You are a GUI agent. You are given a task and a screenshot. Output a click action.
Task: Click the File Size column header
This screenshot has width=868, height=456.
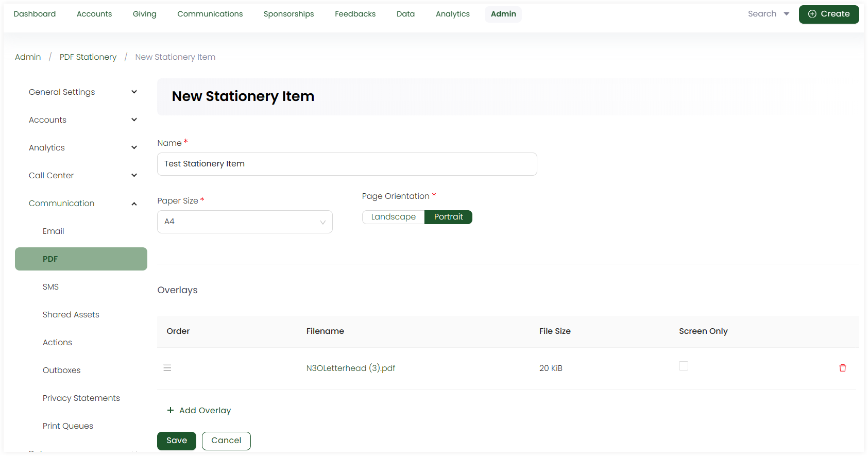555,331
